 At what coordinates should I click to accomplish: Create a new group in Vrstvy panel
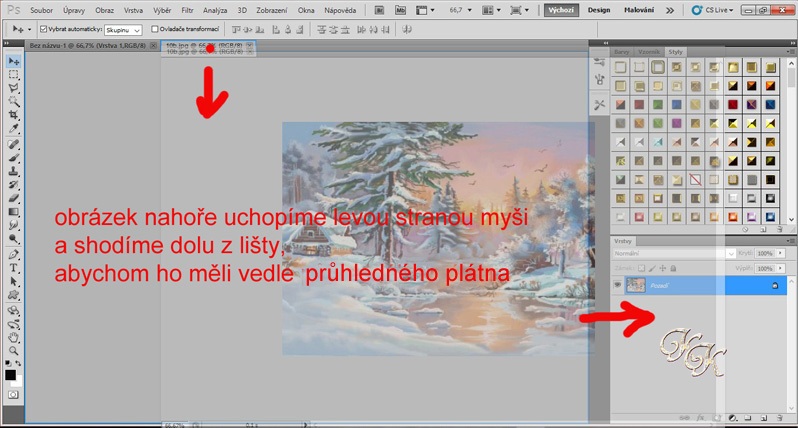point(748,418)
